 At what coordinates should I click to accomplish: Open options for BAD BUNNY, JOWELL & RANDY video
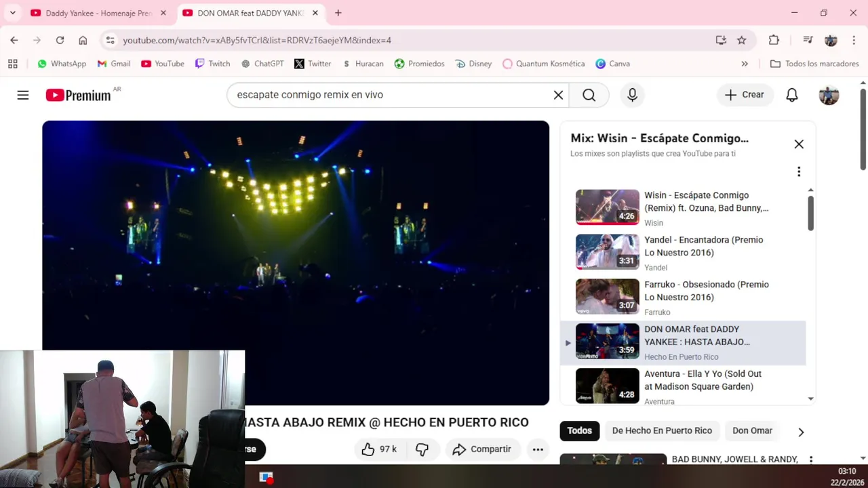[x=810, y=460]
